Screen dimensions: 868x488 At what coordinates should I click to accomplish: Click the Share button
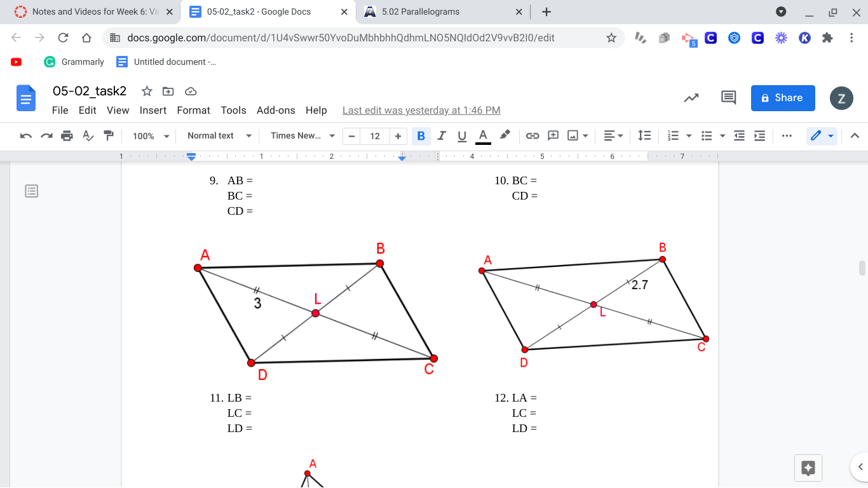pos(783,98)
